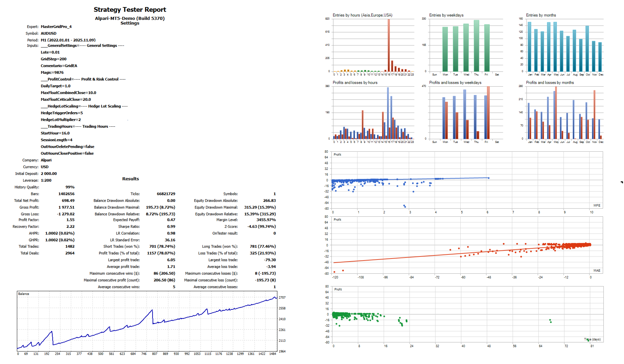Viewport: 624px width, 364px height.
Task: Click the Ticks value 66821729
Action: 166,194
